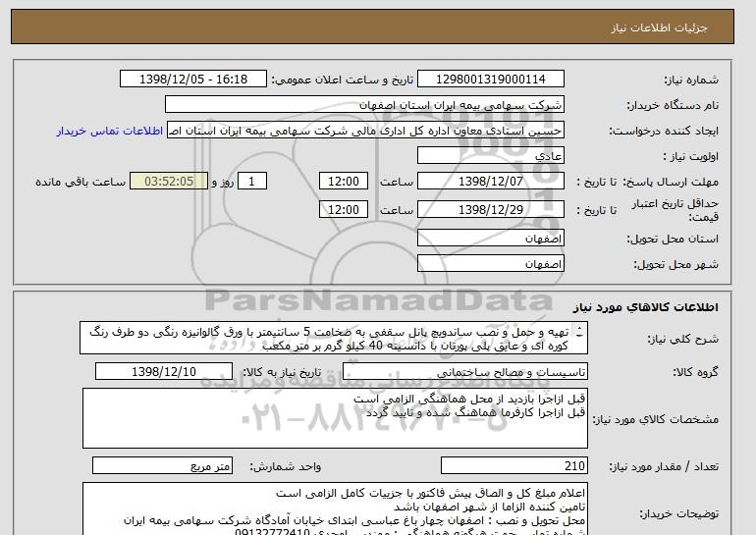Click the response deadline date 1398/12/07
This screenshot has height=535, width=756.
click(491, 182)
